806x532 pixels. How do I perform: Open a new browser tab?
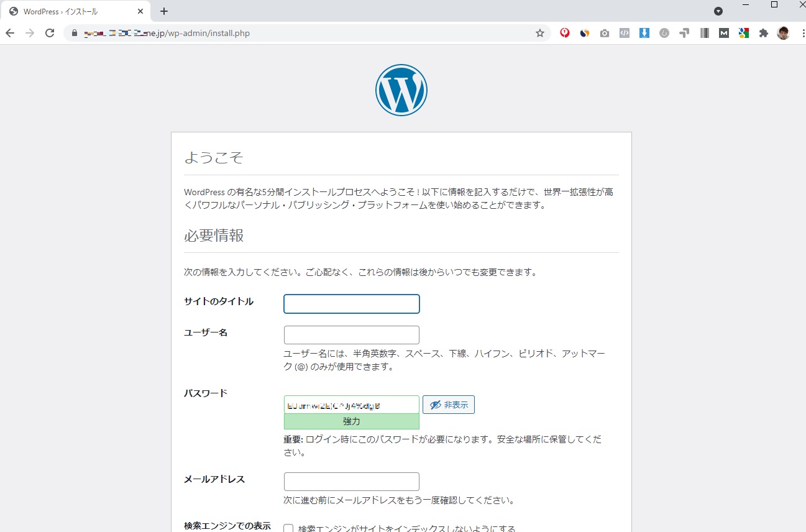[x=163, y=11]
